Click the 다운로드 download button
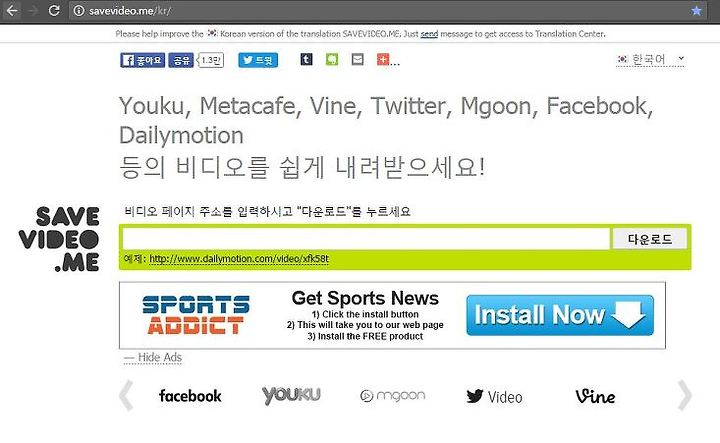Screen dimensions: 720x443 click(649, 239)
